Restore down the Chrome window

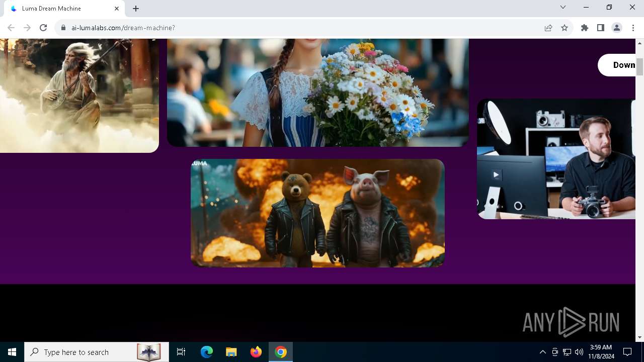click(x=609, y=7)
